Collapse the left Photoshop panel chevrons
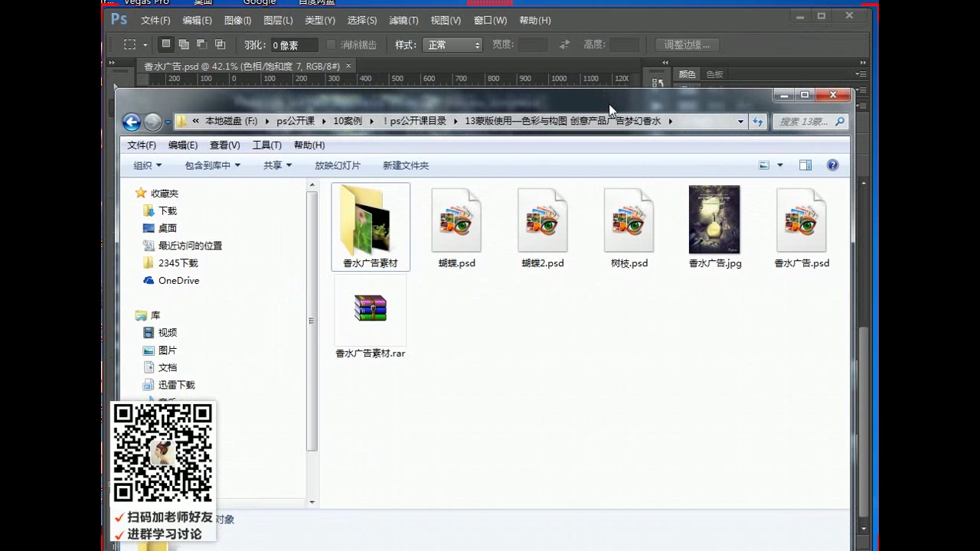This screenshot has width=980, height=551. 112,63
